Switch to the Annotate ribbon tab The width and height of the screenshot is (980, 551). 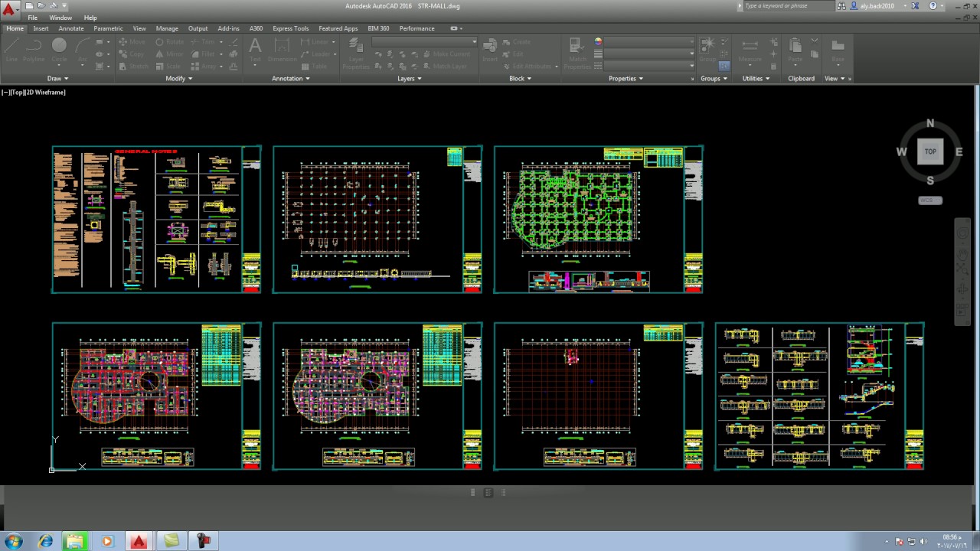pos(71,28)
